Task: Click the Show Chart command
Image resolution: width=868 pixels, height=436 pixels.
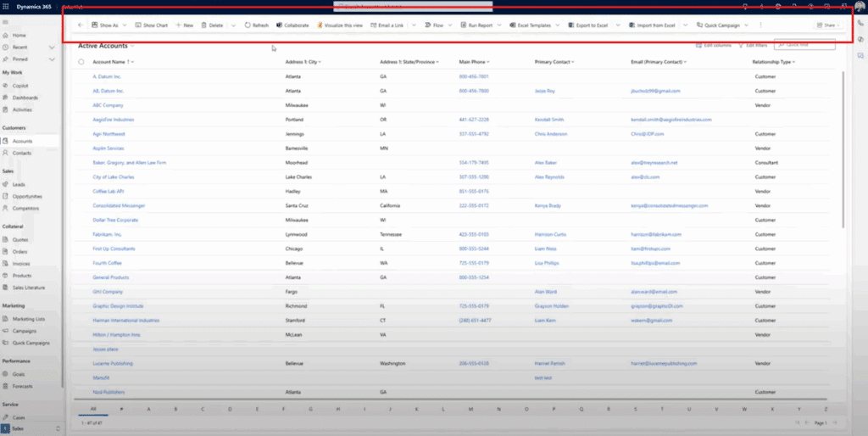Action: [151, 25]
